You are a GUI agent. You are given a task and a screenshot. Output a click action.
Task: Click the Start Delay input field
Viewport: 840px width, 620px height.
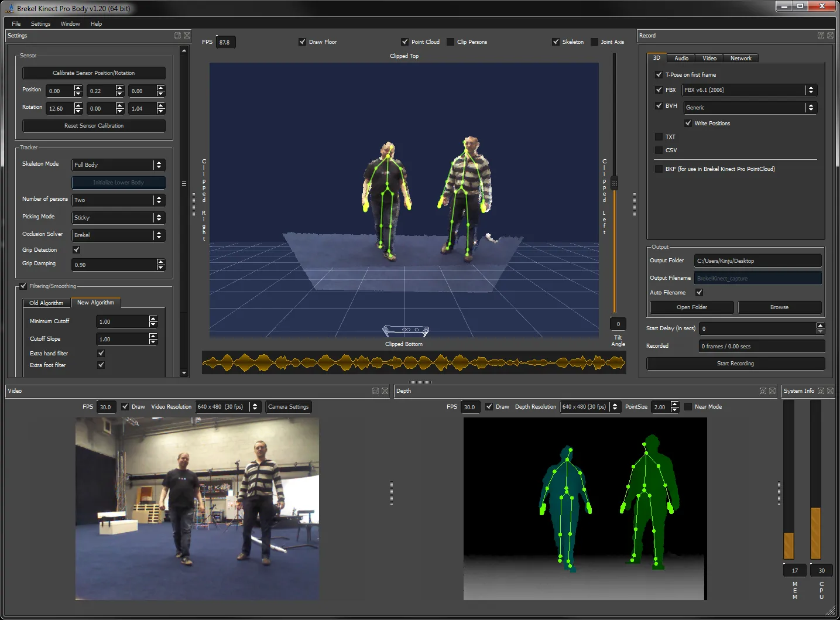tap(757, 328)
